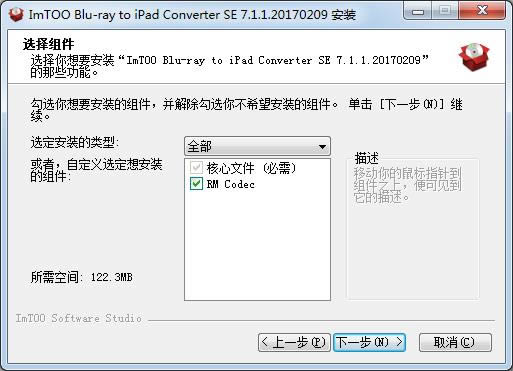Select the "RM Codec" component label

(231, 184)
